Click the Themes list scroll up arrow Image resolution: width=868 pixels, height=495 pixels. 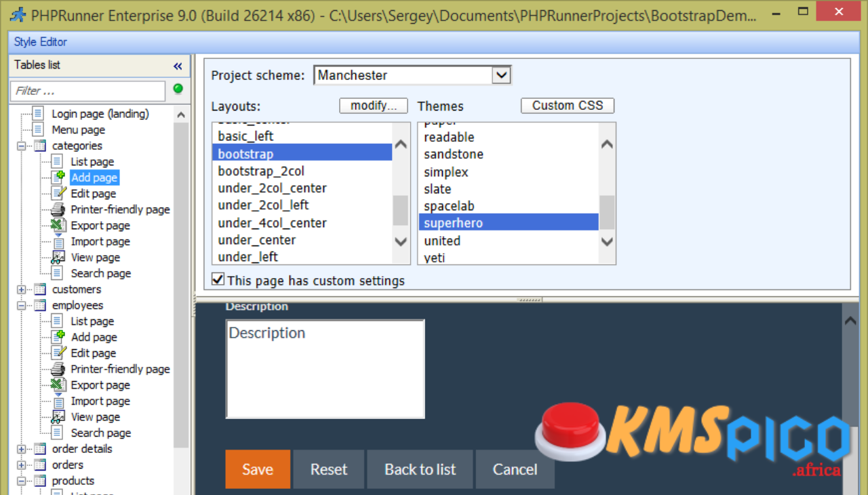coord(607,144)
